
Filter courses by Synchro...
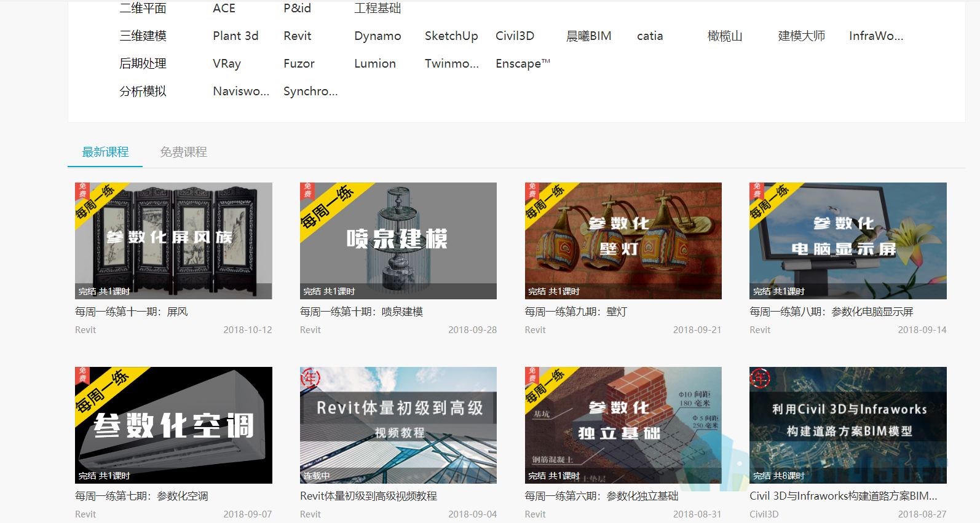click(x=310, y=91)
